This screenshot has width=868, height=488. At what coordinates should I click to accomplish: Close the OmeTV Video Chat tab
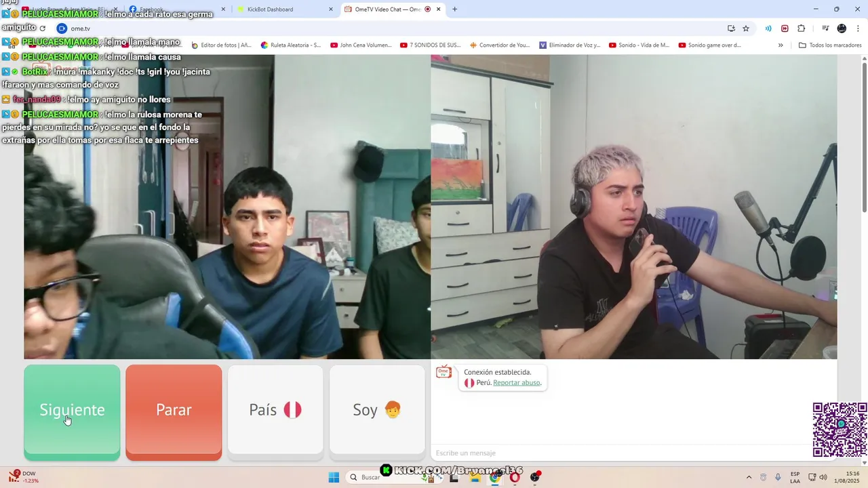point(439,9)
